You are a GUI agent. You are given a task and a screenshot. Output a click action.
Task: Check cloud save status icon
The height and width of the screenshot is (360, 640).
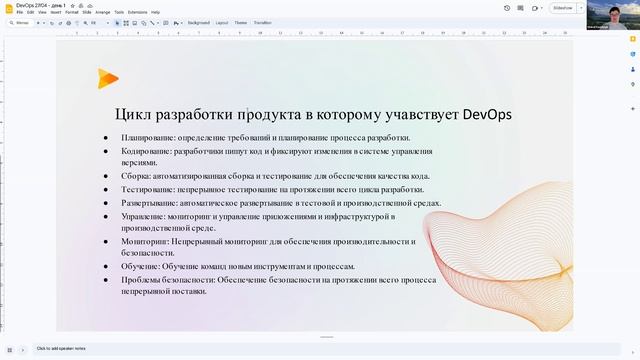coord(90,6)
